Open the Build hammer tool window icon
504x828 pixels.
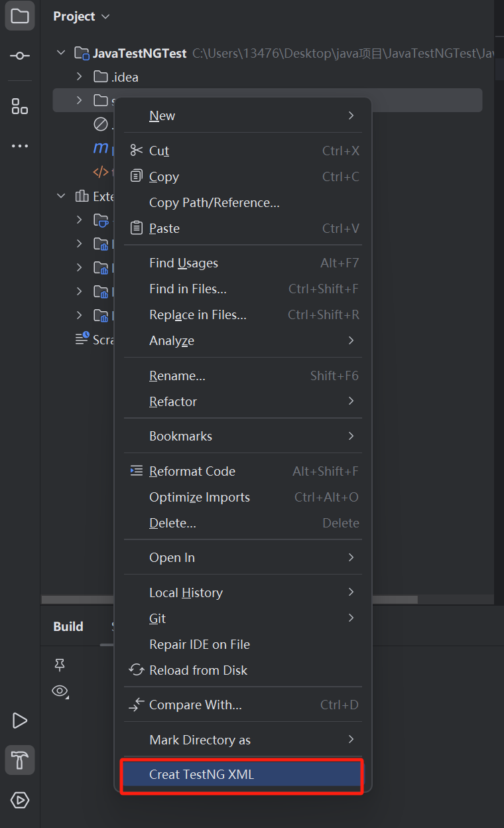pos(20,760)
